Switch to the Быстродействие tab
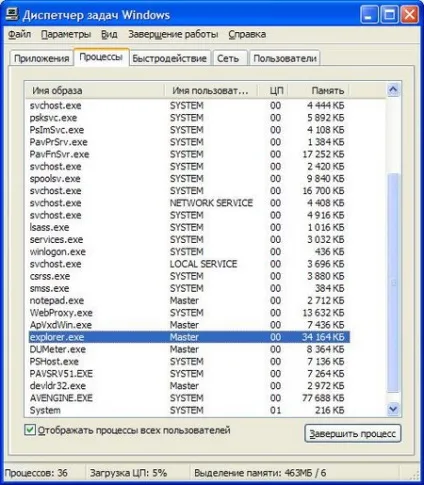424x485 pixels. (169, 58)
